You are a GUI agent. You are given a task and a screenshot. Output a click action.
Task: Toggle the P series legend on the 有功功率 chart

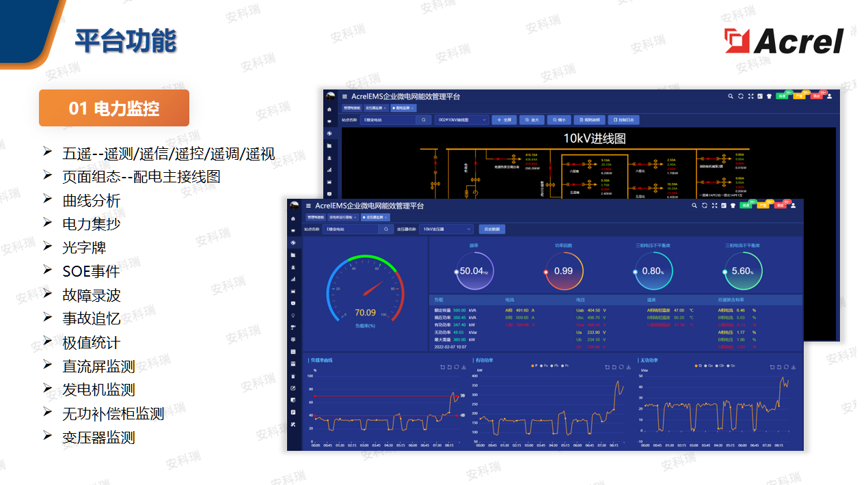[534, 365]
